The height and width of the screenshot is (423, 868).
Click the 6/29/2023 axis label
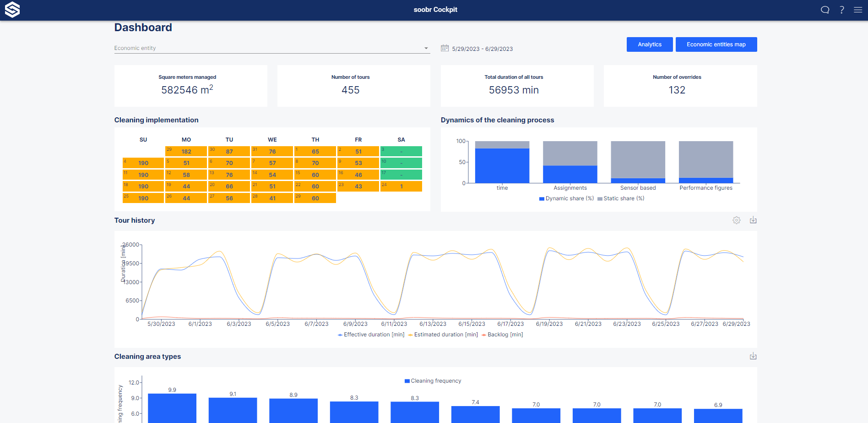tap(736, 324)
